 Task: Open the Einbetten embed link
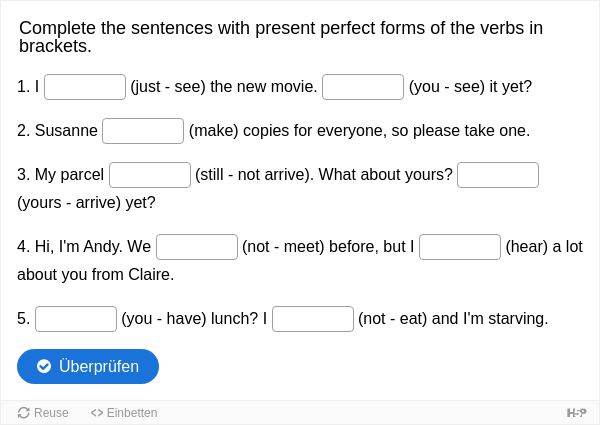click(x=124, y=413)
